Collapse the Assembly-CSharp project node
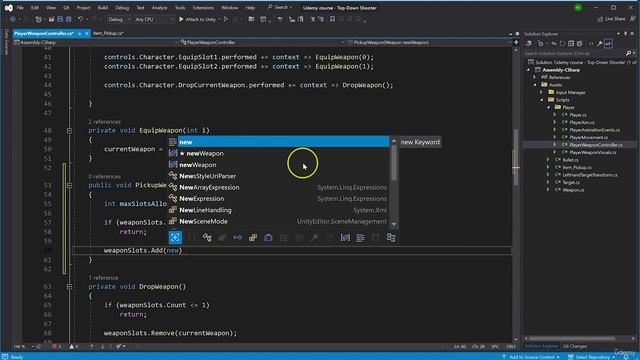This screenshot has width=640, height=360. (x=528, y=70)
